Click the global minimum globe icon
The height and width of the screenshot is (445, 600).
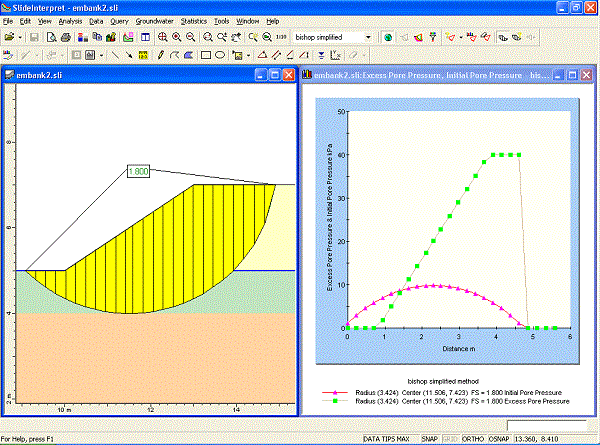(x=388, y=37)
